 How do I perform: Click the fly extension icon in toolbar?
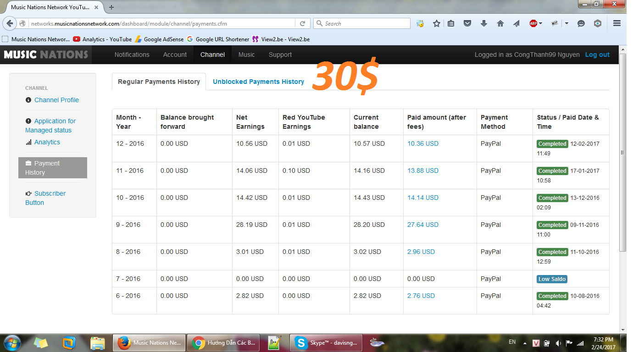click(555, 23)
